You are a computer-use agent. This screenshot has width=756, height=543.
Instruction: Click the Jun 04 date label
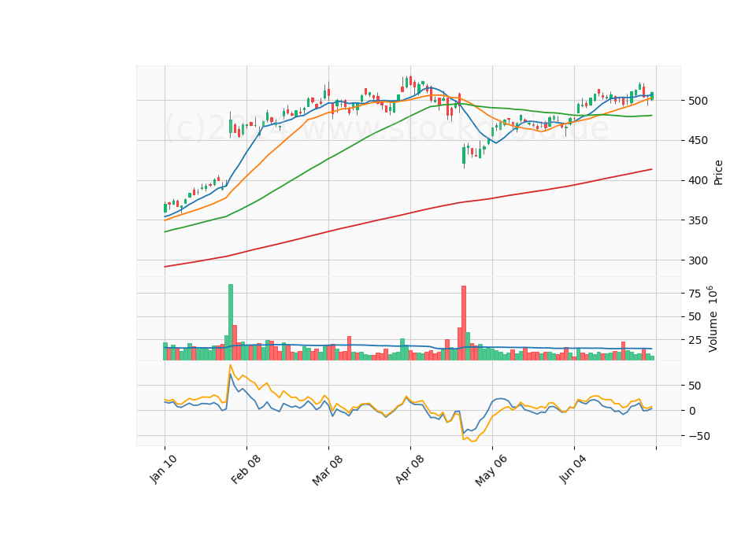573,469
